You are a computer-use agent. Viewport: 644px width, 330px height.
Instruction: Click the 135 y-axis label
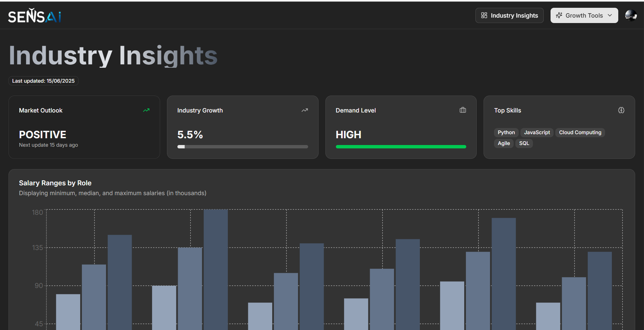tap(38, 248)
